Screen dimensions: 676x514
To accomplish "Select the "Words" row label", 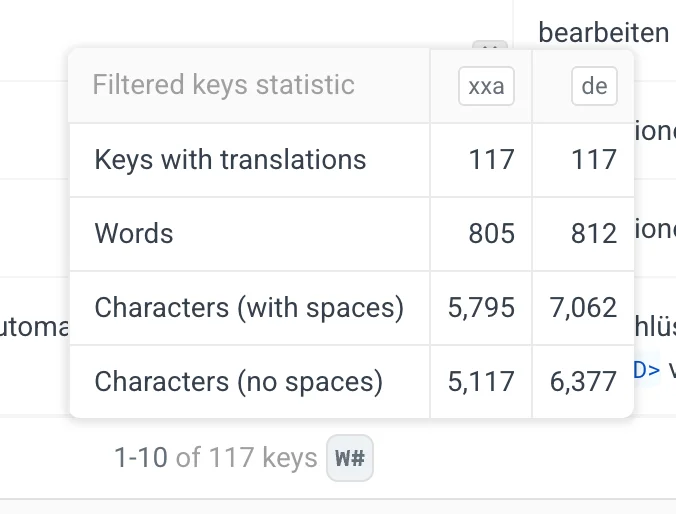I will 134,233.
